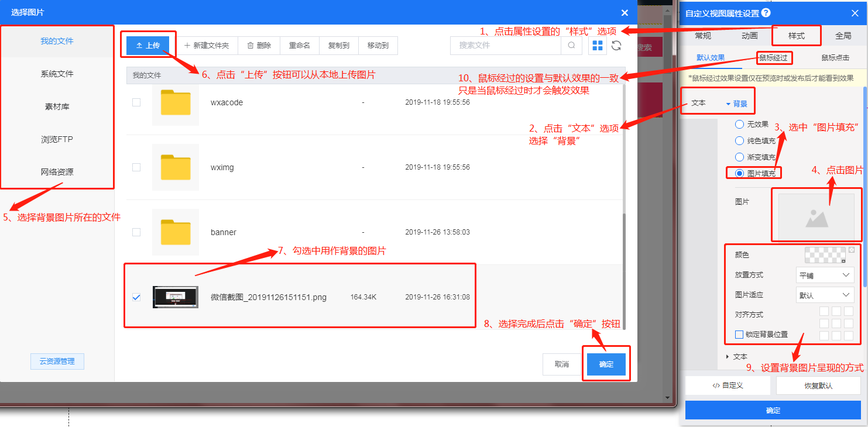This screenshot has height=427, width=868.
Task: Switch to the 全局 tab
Action: 843,36
